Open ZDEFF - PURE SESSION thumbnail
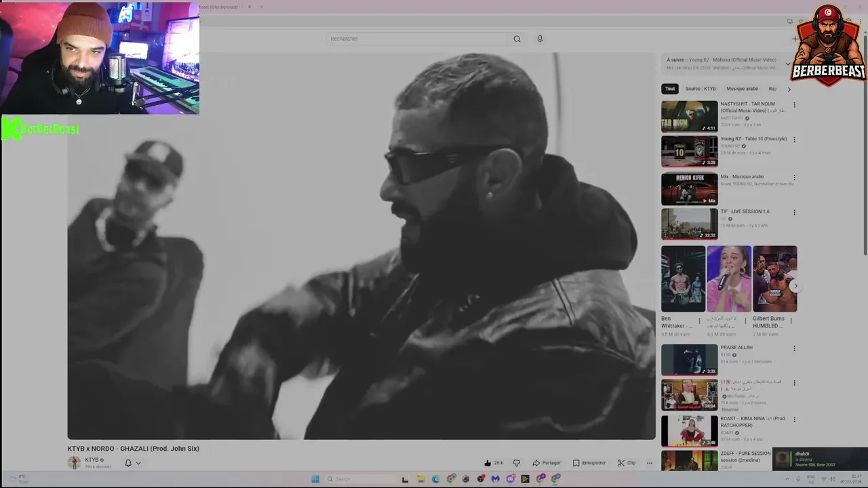Viewport: 868px width, 488px height. tap(689, 461)
